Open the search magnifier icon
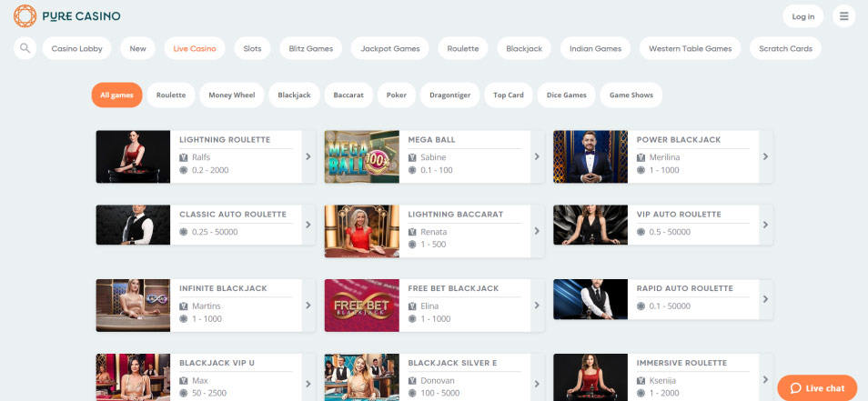Screen dimensions: 868x401 25,48
